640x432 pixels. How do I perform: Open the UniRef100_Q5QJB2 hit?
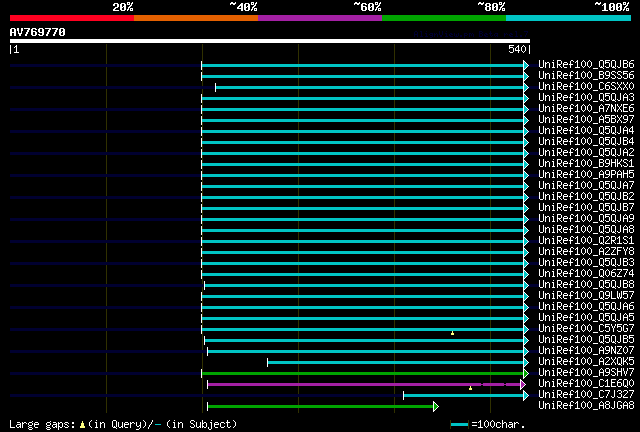pos(586,197)
